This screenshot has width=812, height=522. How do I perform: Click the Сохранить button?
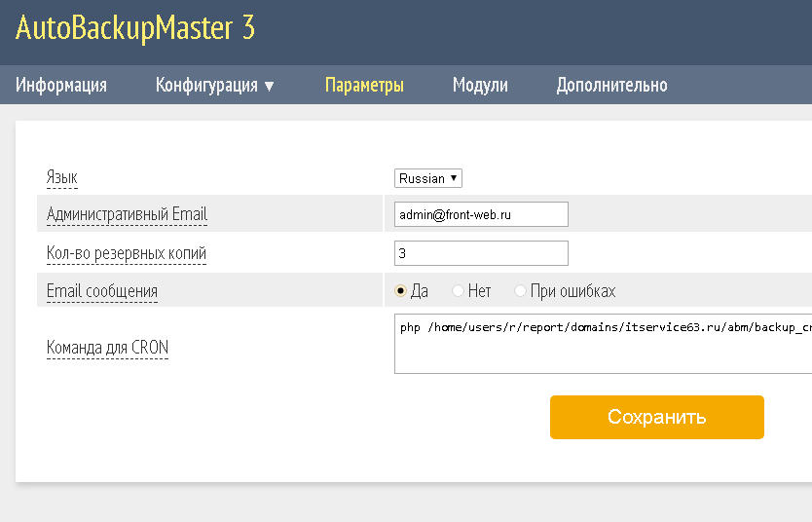point(656,418)
